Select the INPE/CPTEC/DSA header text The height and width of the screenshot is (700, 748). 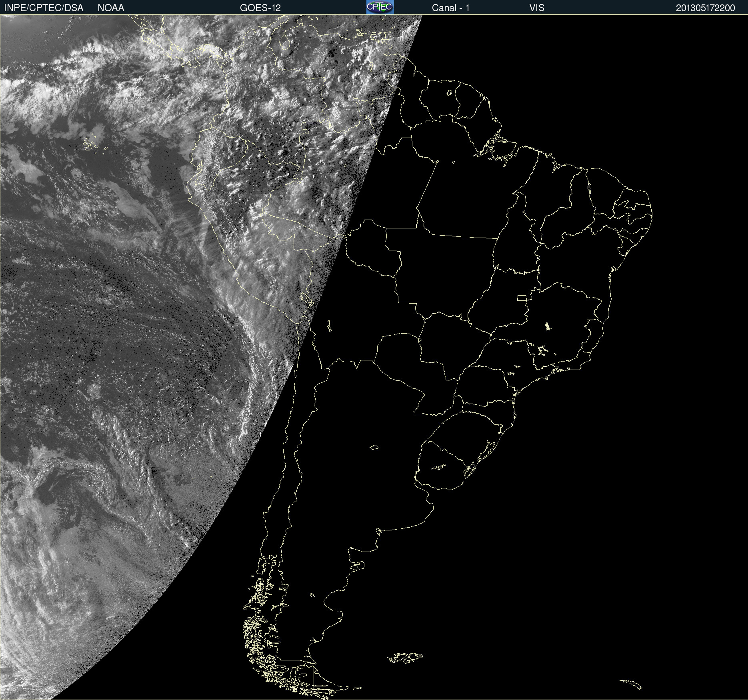[x=44, y=8]
